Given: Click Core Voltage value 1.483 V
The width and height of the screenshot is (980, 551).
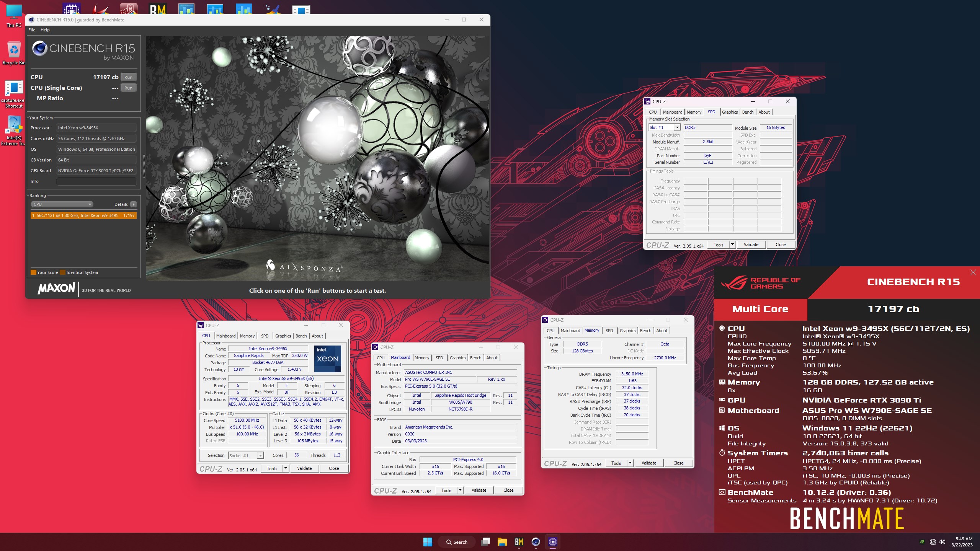Looking at the screenshot, I should 294,369.
